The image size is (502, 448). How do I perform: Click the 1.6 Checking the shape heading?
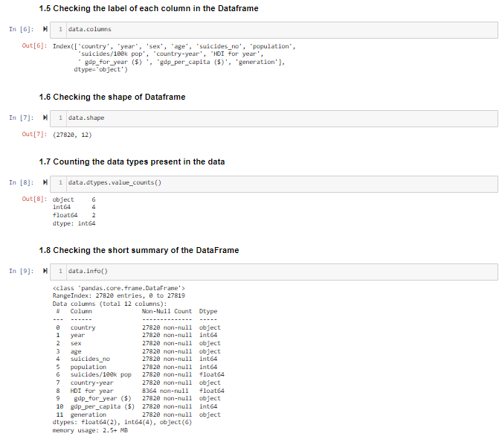pos(112,97)
